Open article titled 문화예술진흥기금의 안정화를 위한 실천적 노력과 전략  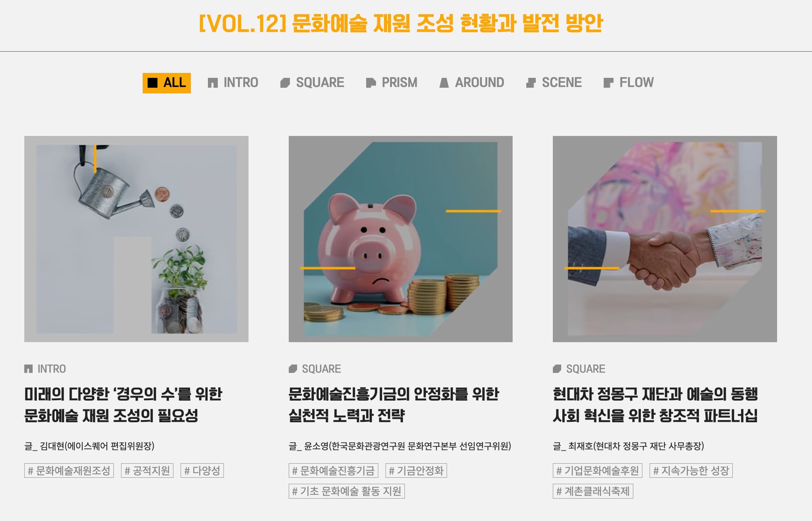pos(393,405)
